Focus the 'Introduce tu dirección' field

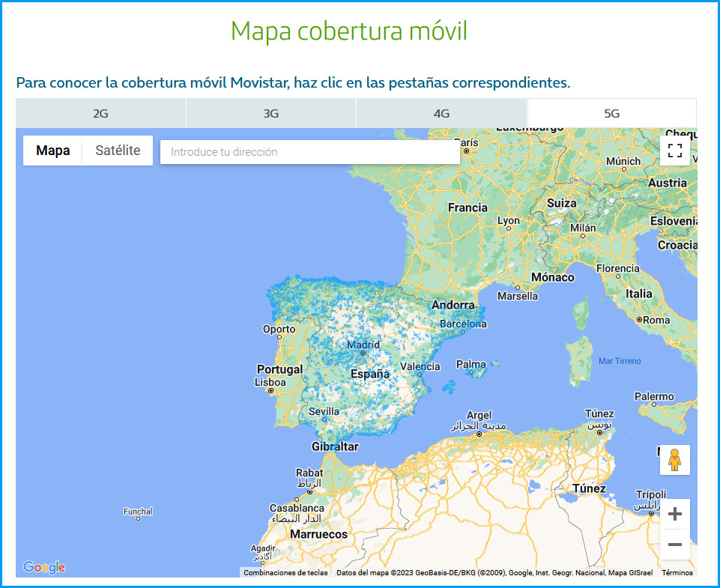[x=310, y=152]
